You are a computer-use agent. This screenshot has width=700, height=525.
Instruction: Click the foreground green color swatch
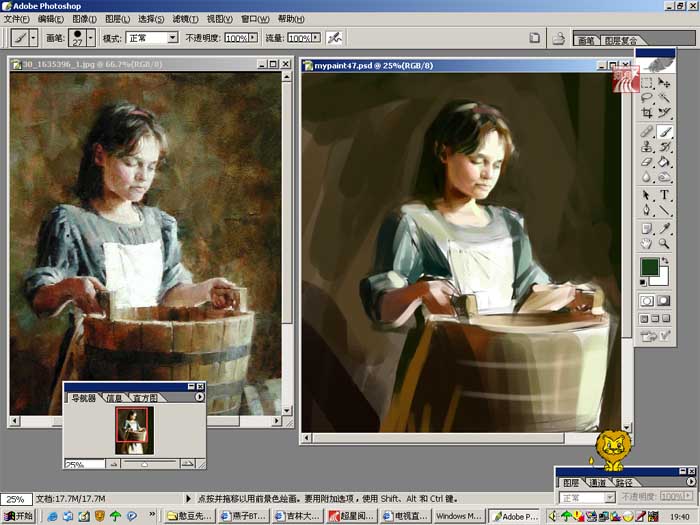[x=649, y=267]
